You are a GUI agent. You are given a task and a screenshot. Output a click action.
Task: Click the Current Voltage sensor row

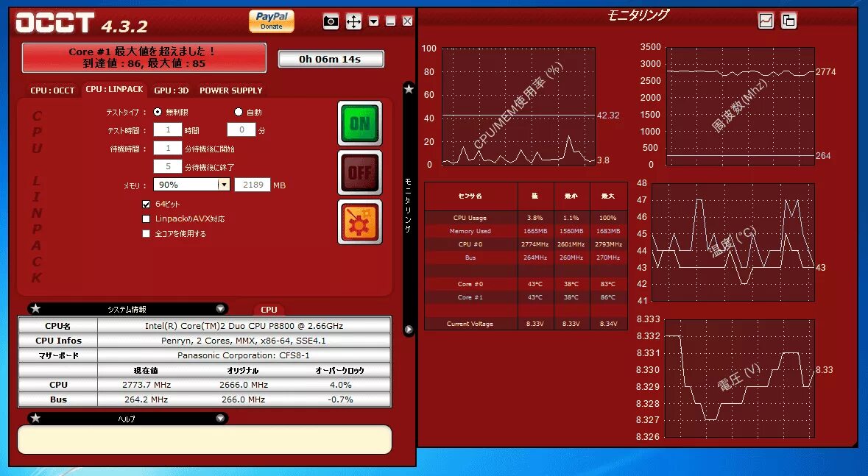click(526, 324)
